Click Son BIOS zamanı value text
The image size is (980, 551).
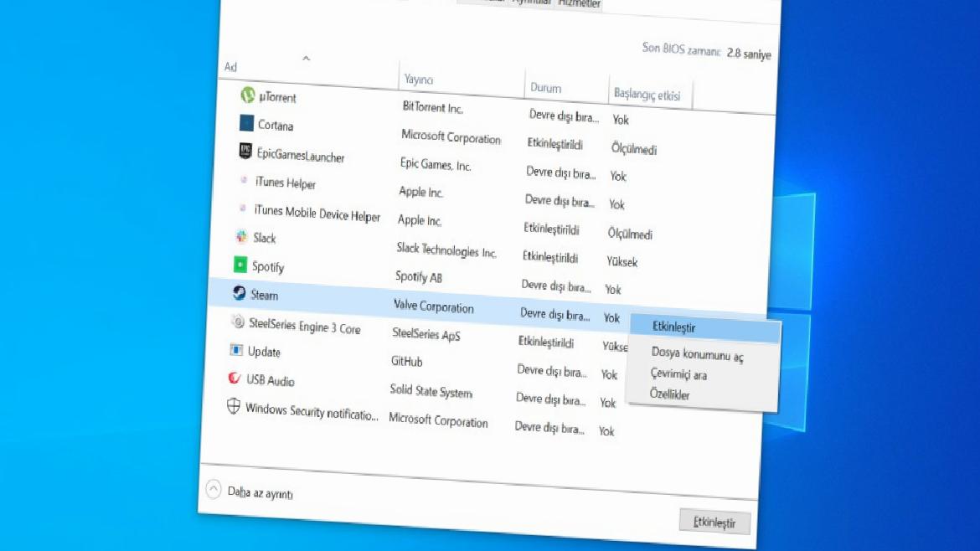point(749,54)
